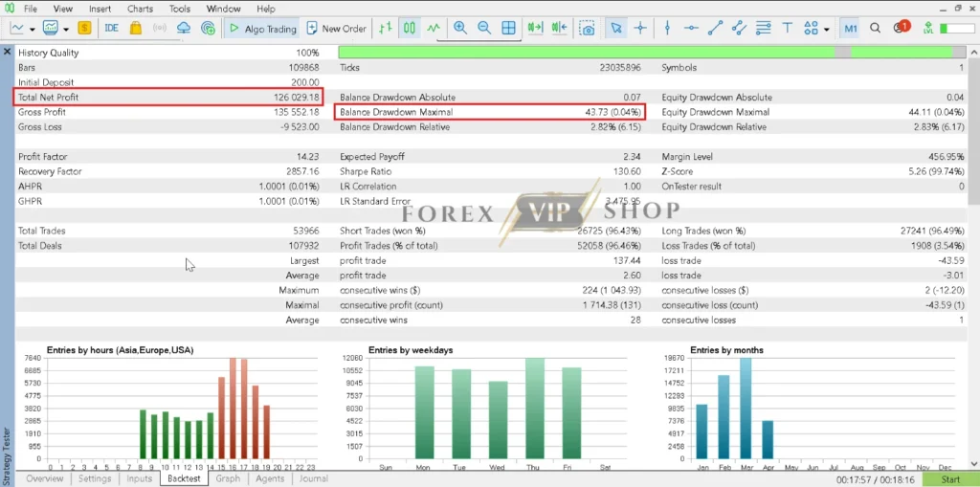Select the crosshair tool
980x487 pixels.
(x=640, y=28)
